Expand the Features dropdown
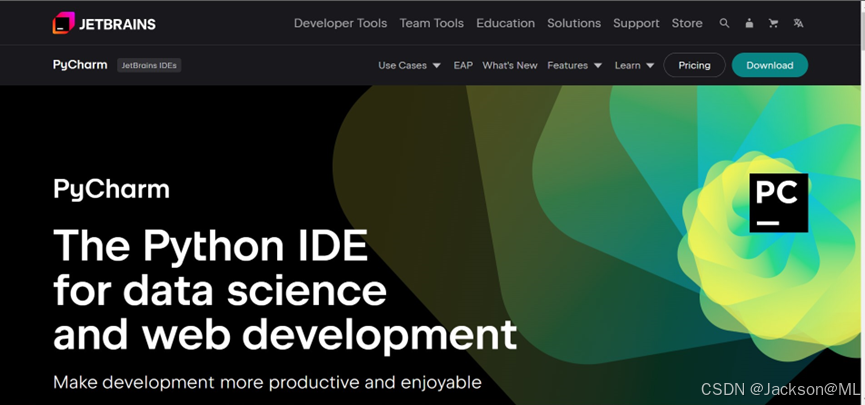 point(574,65)
